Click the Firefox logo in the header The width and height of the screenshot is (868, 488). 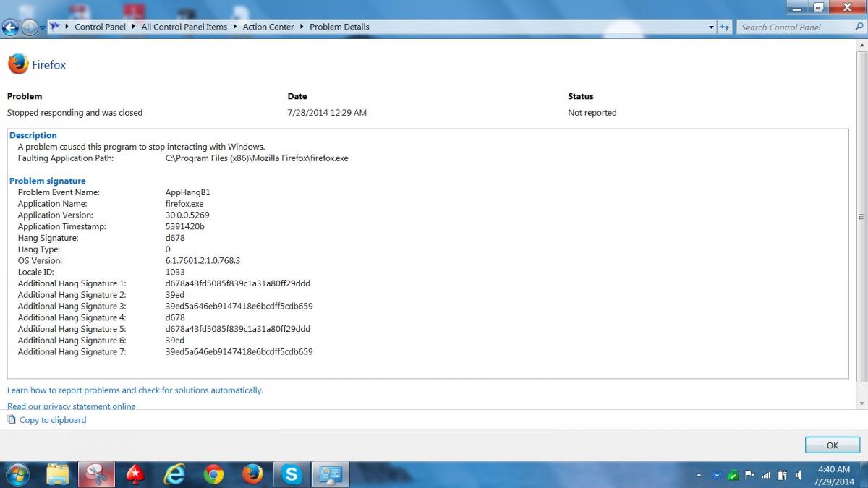pyautogui.click(x=18, y=64)
